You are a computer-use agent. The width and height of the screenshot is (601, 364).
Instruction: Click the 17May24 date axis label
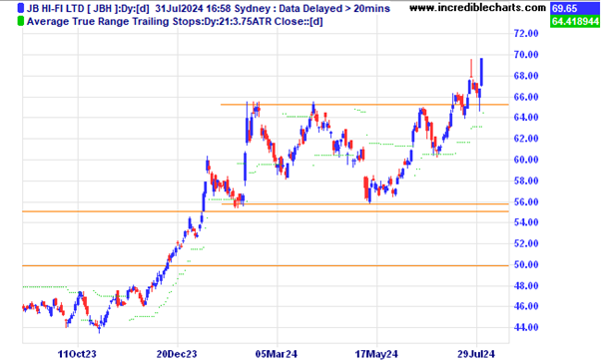pos(376,354)
